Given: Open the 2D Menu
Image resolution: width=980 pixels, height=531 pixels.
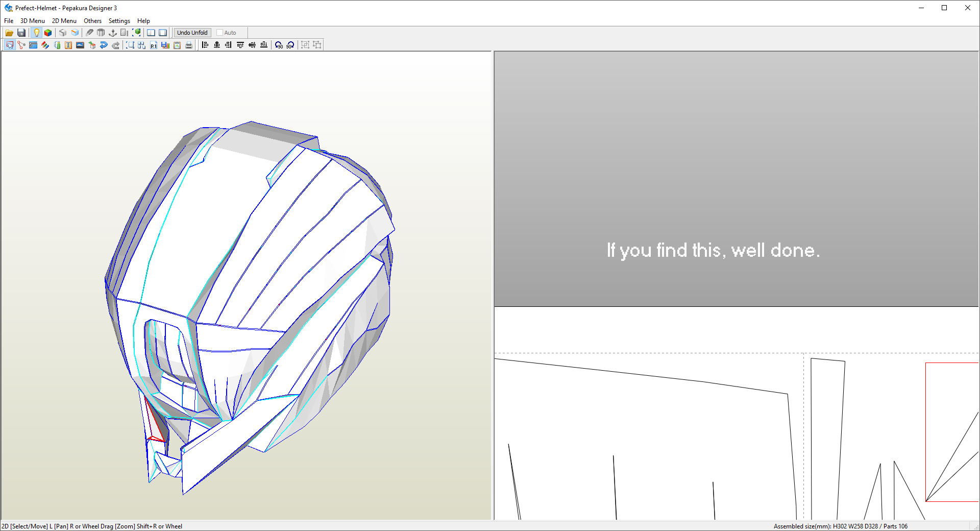Looking at the screenshot, I should pyautogui.click(x=64, y=21).
